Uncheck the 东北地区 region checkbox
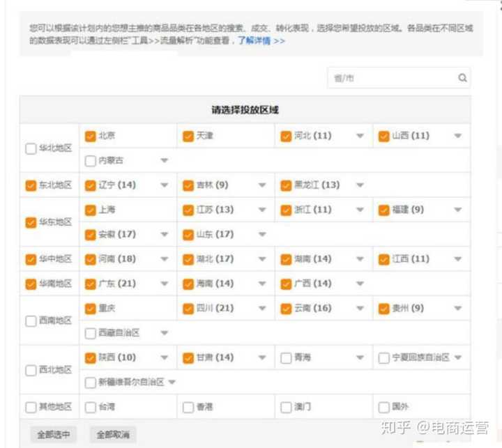Screen dimensions: 502x448 tap(31, 185)
